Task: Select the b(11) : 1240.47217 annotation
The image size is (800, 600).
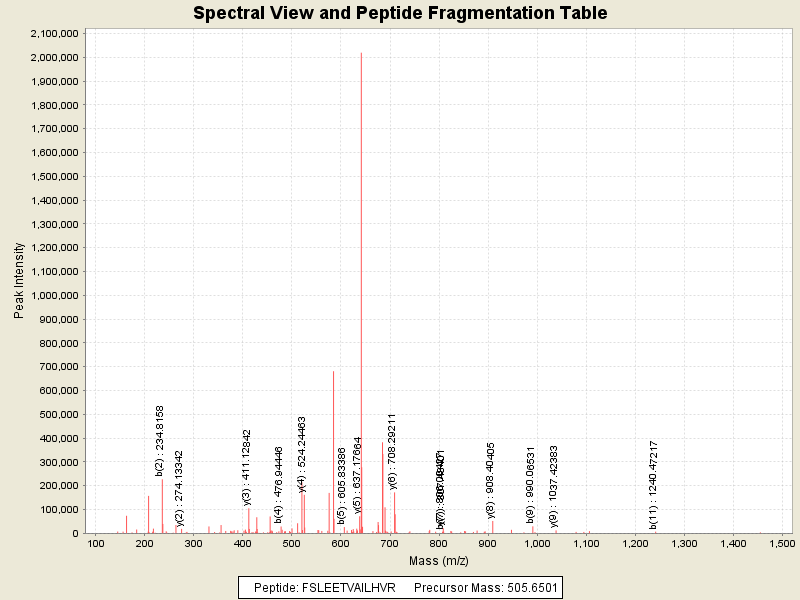Action: coord(653,484)
